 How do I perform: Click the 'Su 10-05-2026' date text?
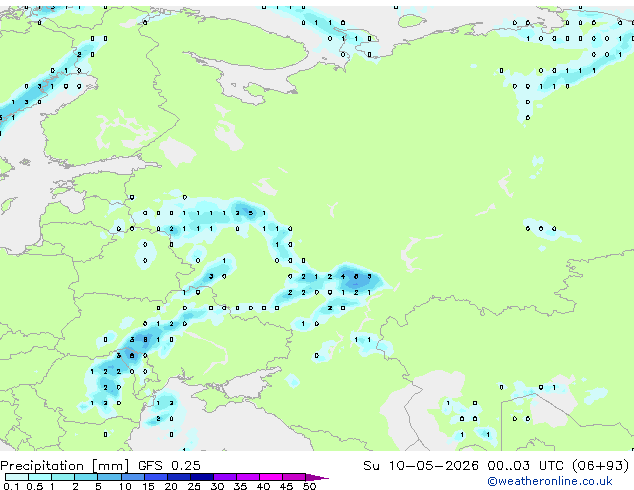coord(421,466)
